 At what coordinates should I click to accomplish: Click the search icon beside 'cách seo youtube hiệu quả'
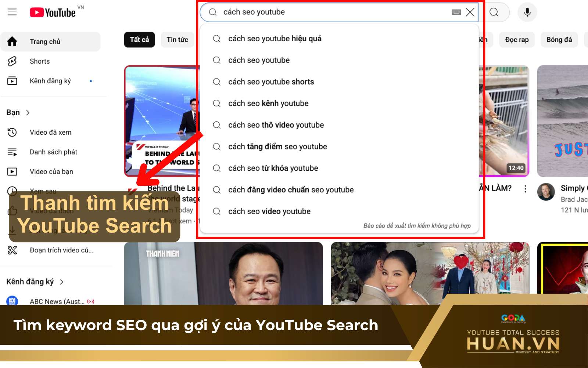pyautogui.click(x=217, y=39)
